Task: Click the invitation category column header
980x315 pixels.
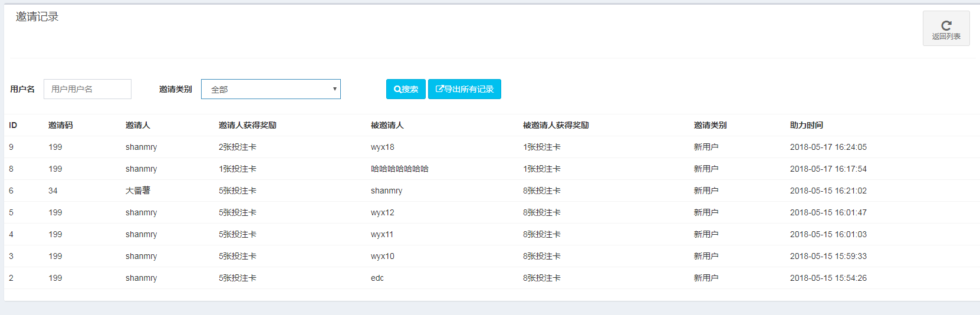Action: point(711,125)
